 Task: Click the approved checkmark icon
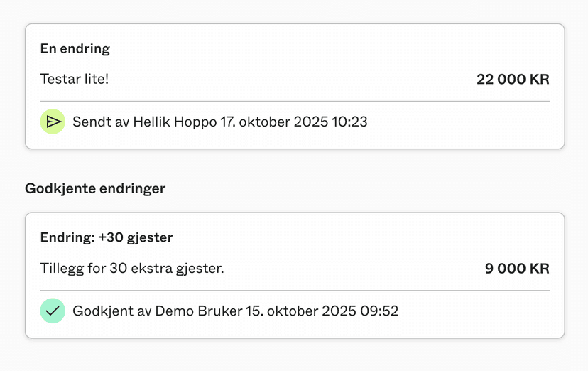[x=53, y=311]
